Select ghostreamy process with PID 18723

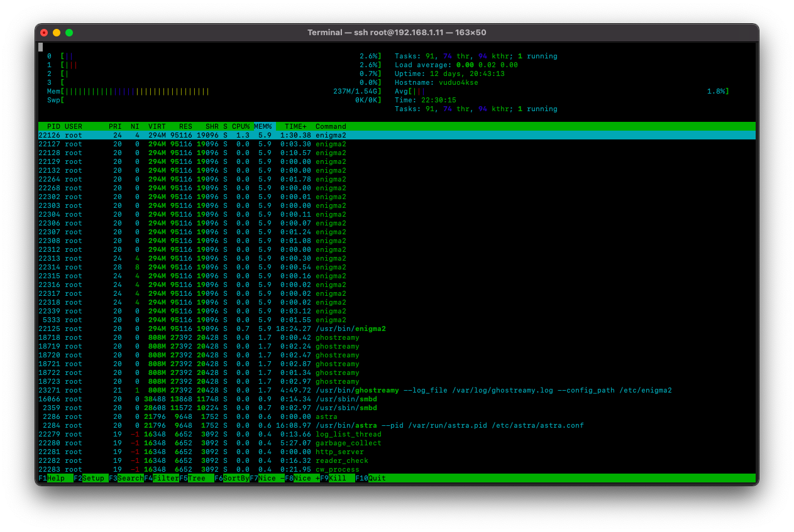coord(397,381)
